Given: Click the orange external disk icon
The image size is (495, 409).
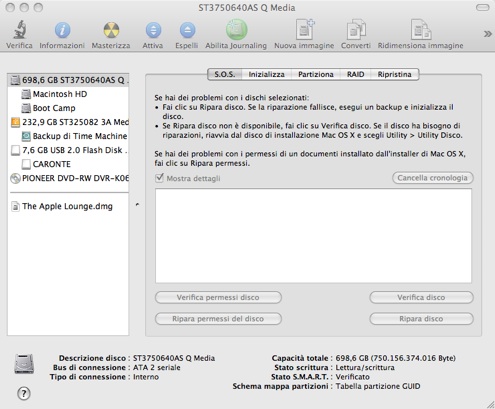Looking at the screenshot, I should (15, 122).
